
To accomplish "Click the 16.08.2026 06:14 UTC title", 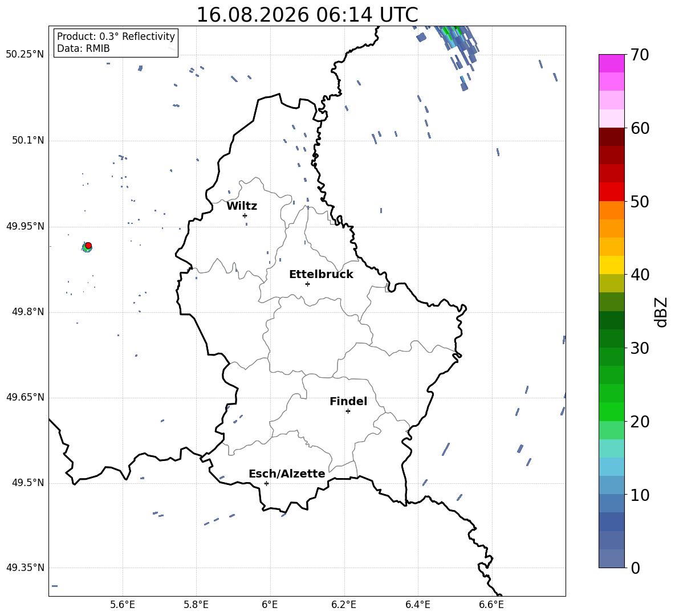I will (307, 15).
